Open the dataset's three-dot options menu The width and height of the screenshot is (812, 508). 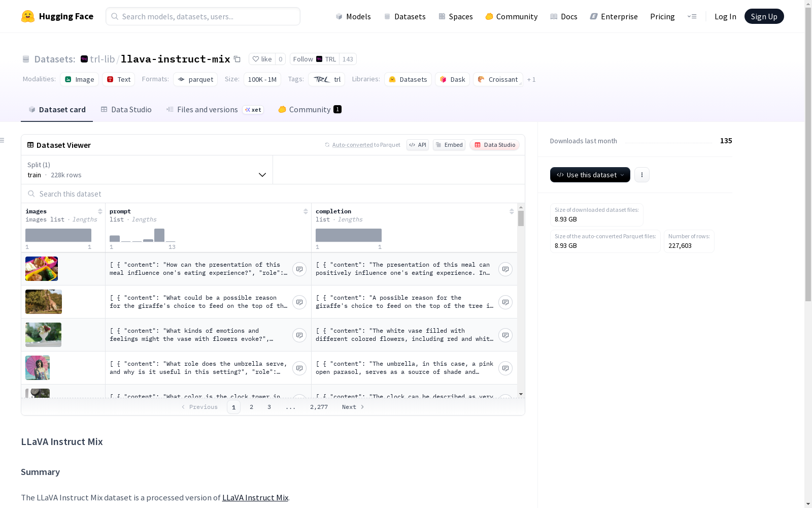(642, 175)
